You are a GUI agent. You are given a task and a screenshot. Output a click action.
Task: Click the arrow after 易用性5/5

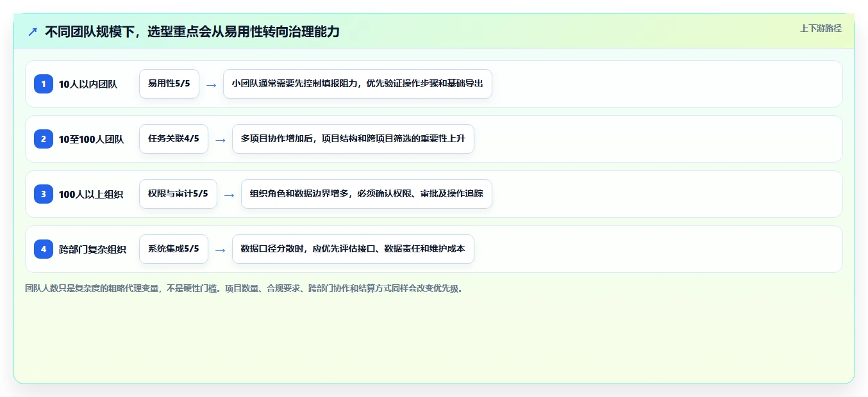(x=211, y=85)
